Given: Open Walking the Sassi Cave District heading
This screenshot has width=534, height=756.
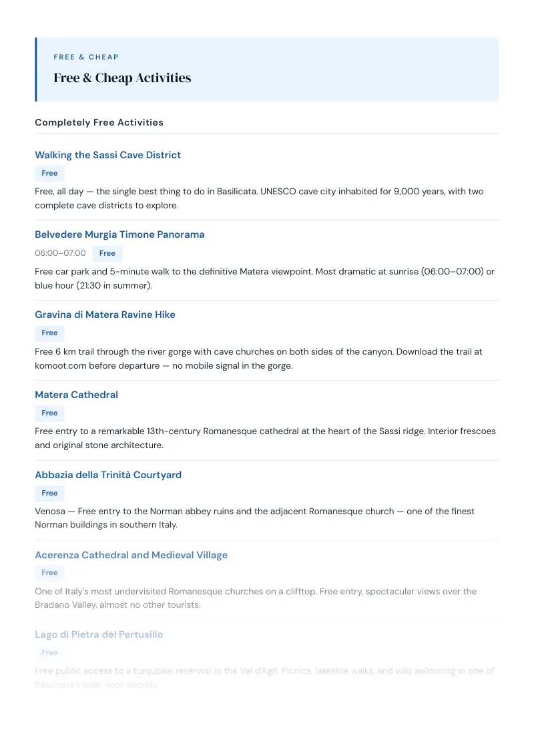Looking at the screenshot, I should click(107, 155).
